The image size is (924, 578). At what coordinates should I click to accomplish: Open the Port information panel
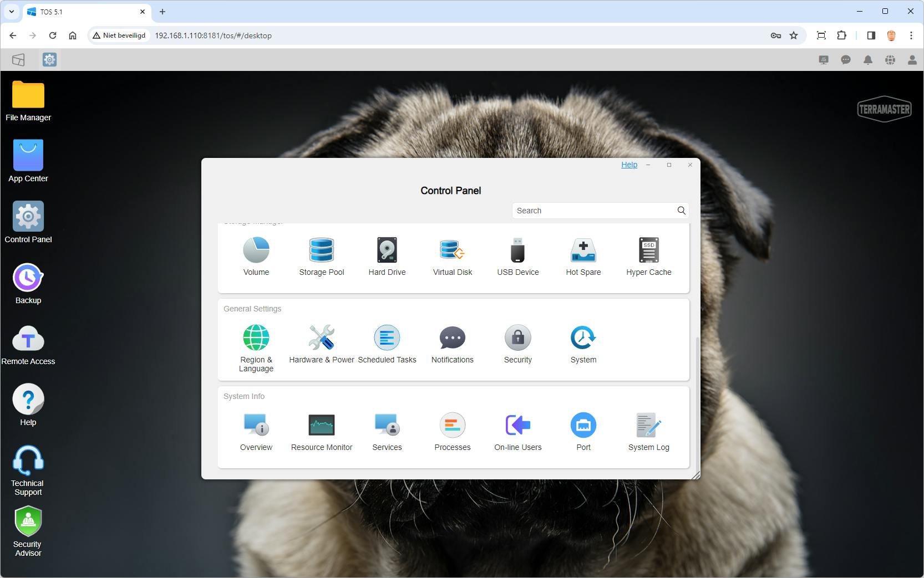tap(583, 432)
